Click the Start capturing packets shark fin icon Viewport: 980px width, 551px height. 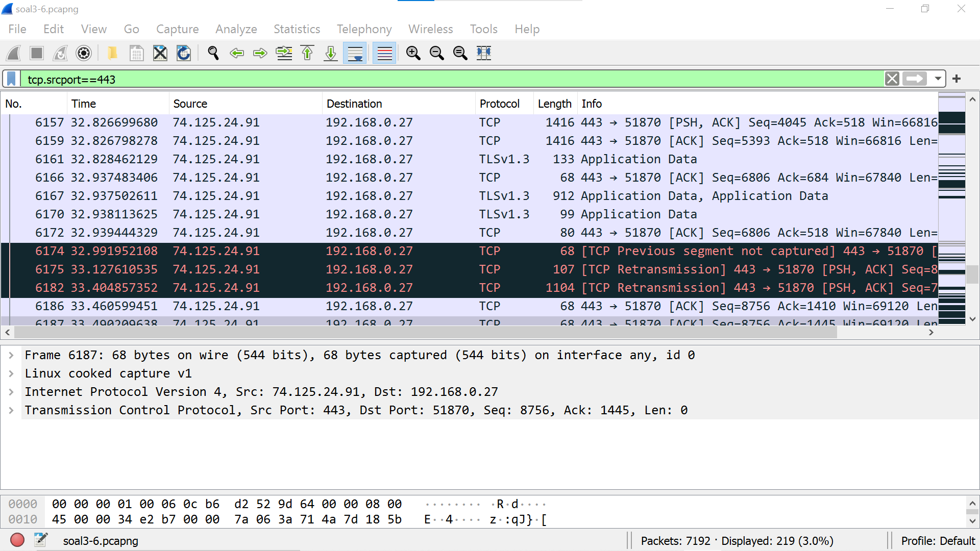tap(14, 53)
